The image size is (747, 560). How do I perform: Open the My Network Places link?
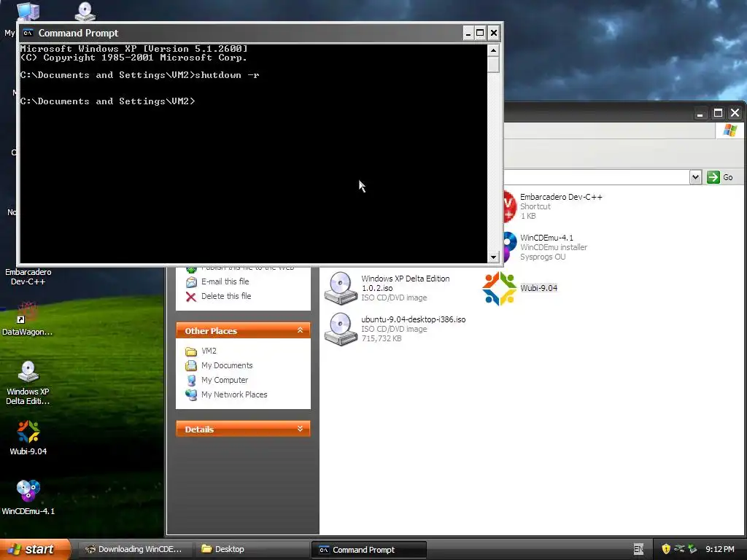coord(234,394)
